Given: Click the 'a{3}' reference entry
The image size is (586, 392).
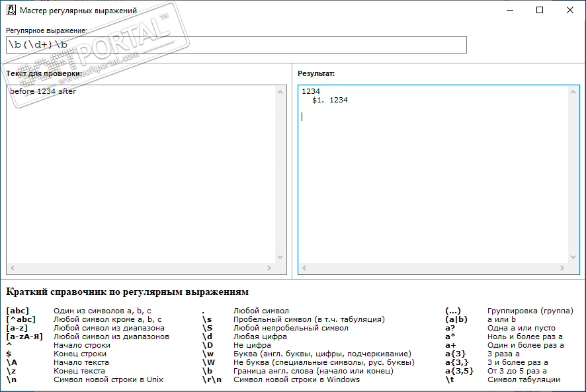Looking at the screenshot, I should click(456, 354).
